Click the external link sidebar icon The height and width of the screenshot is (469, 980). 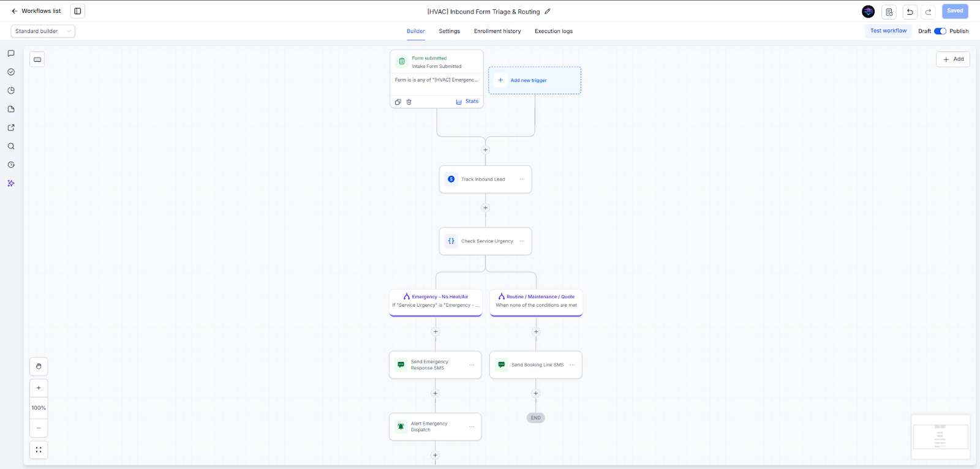(x=11, y=128)
